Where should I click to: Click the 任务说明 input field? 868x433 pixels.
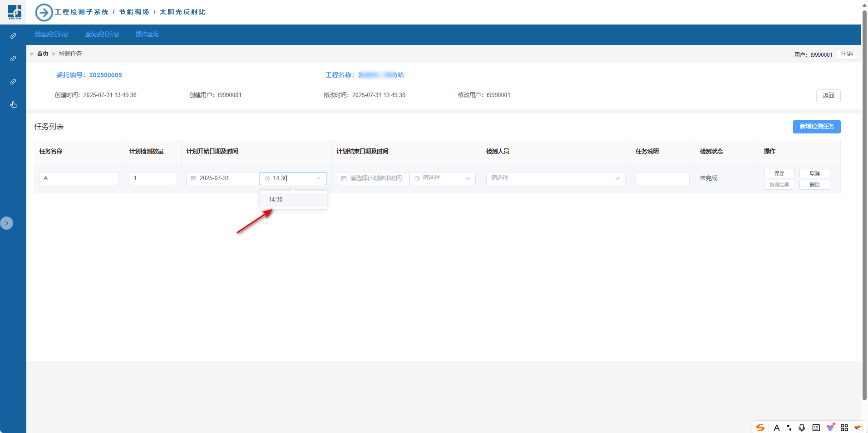(662, 178)
